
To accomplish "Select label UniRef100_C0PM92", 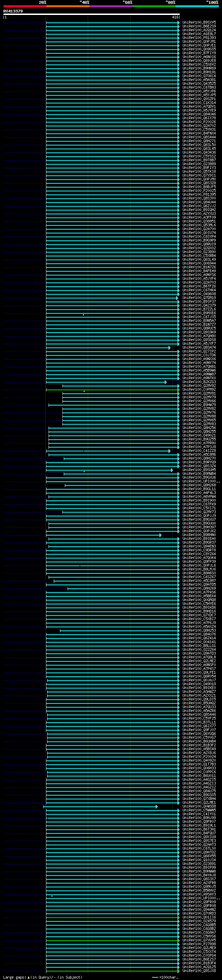I will coord(199,390).
